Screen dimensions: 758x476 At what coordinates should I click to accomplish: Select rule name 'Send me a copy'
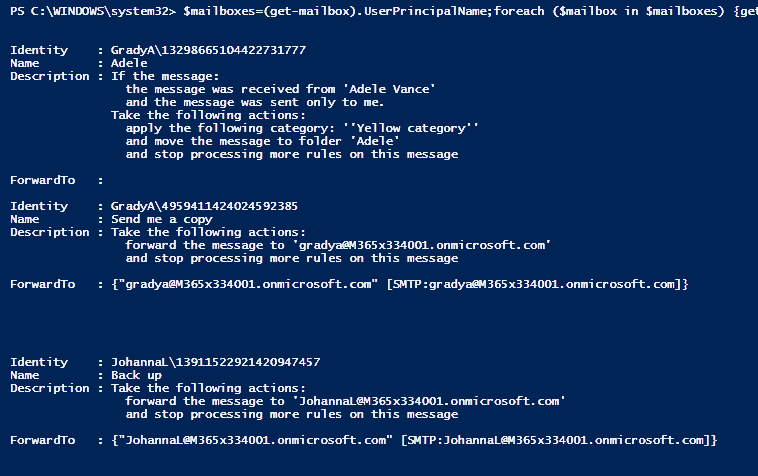162,219
